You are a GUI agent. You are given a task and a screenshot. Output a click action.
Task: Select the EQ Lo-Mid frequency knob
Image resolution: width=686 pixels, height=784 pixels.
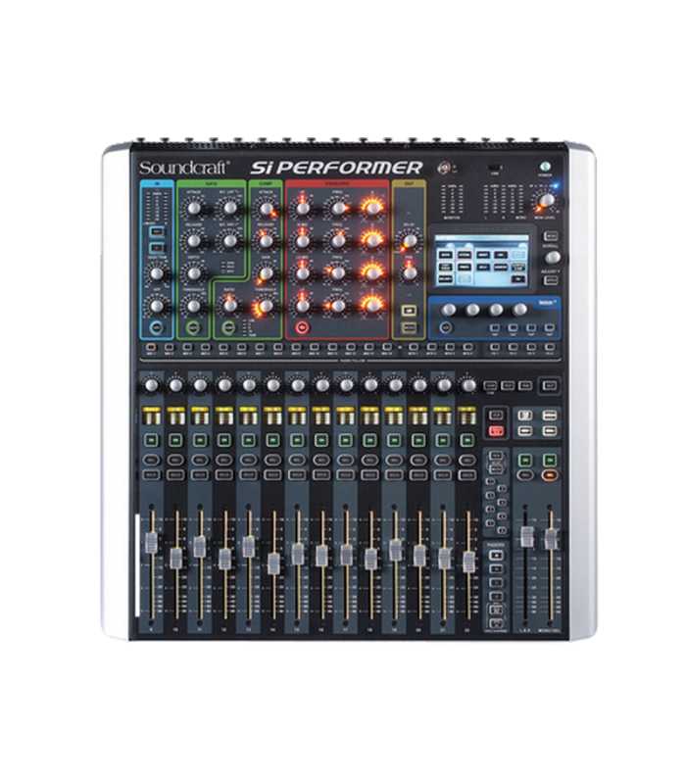click(338, 273)
